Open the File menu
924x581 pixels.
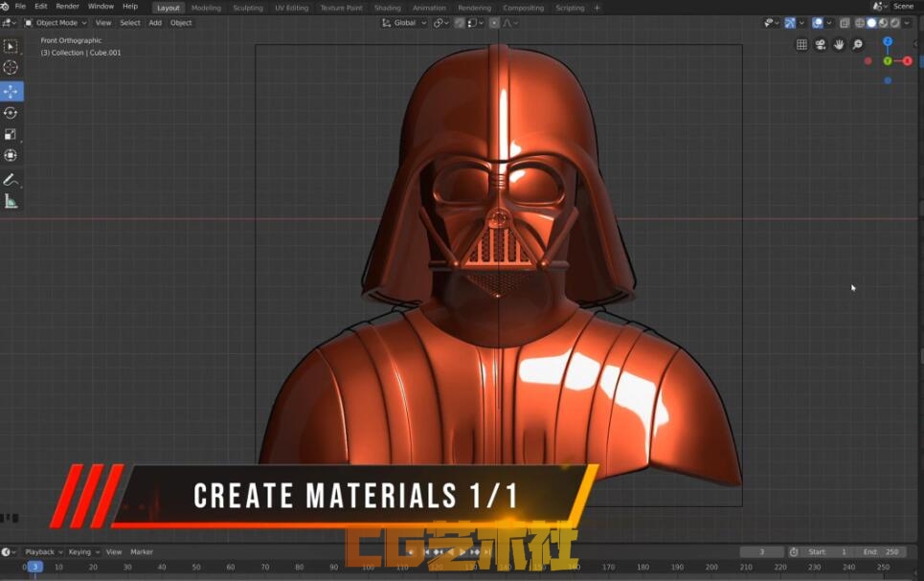coord(20,7)
